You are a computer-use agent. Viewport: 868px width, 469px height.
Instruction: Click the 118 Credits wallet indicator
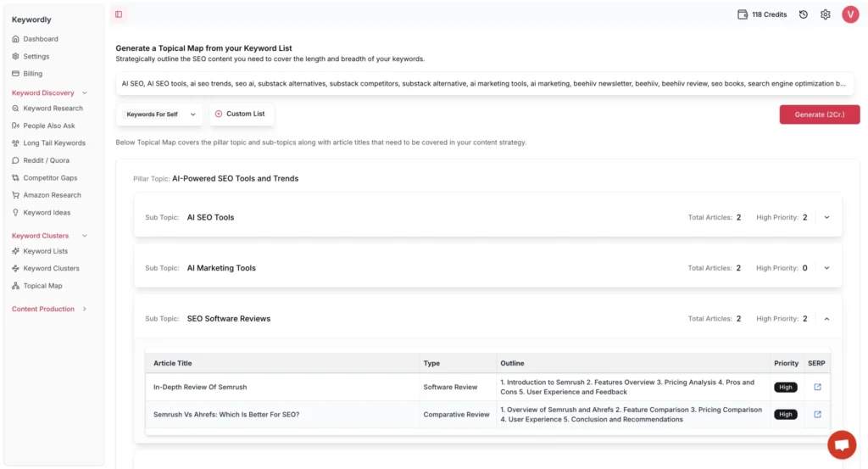pyautogui.click(x=762, y=14)
